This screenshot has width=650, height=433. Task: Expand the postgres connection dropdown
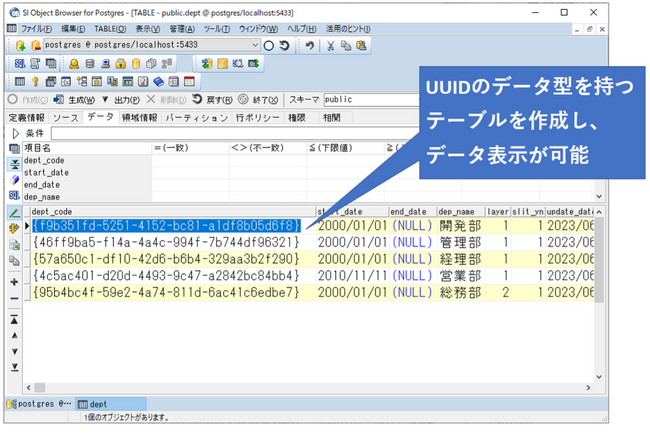click(255, 45)
